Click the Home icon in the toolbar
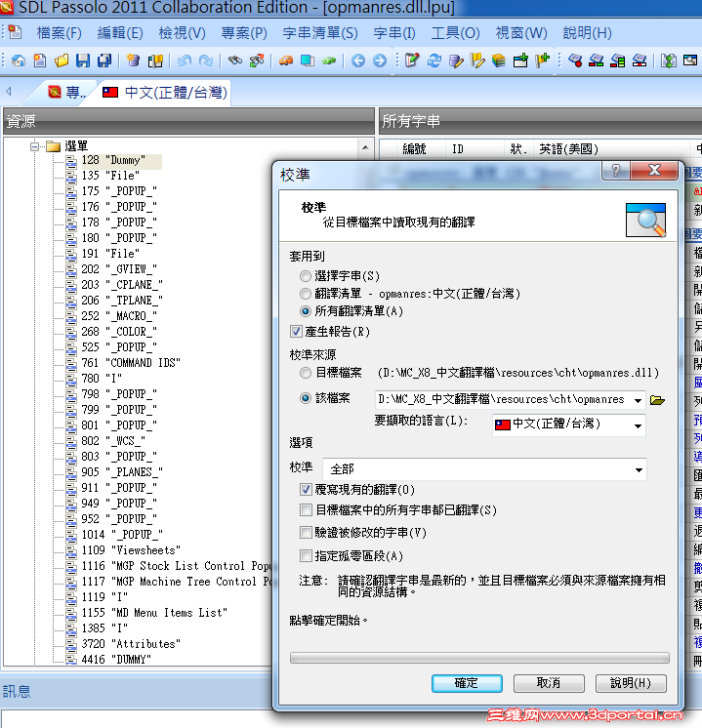Screen dimensions: 702x728 (19, 61)
